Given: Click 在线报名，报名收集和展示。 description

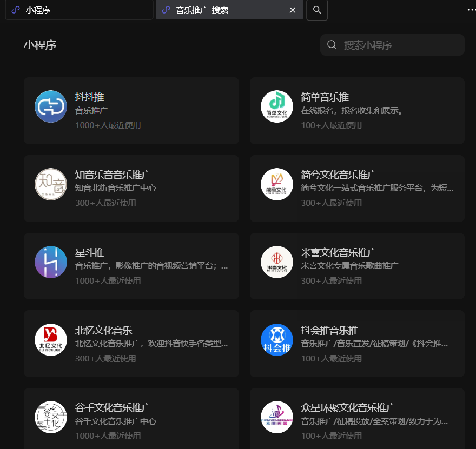Looking at the screenshot, I should click(x=352, y=111).
